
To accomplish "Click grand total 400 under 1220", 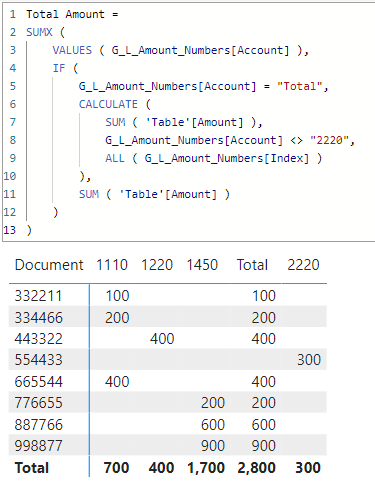I will tap(161, 468).
